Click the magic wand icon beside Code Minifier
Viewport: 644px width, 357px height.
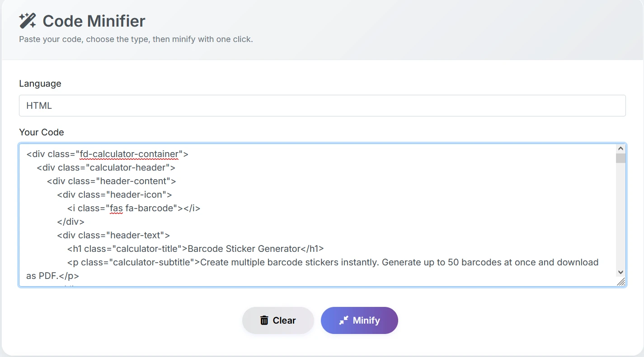pyautogui.click(x=28, y=20)
